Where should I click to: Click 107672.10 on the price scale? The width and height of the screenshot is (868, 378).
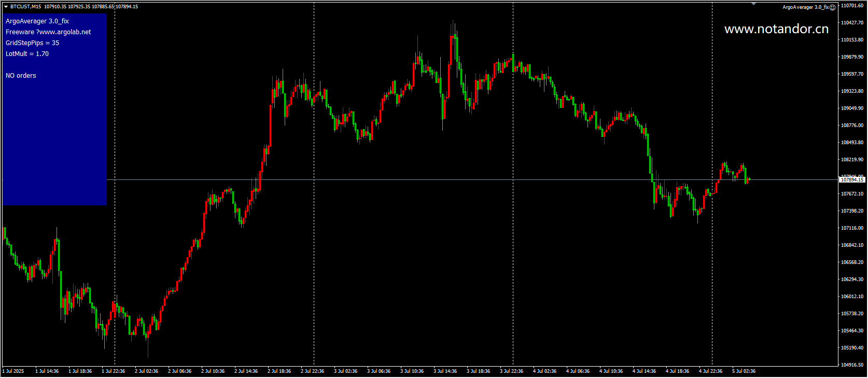pyautogui.click(x=852, y=194)
